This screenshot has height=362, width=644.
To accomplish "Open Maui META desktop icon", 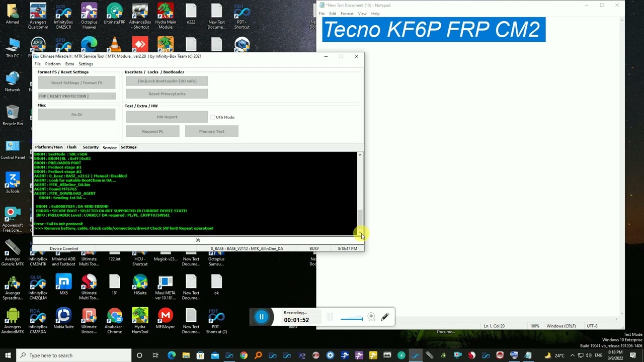I will point(166,287).
